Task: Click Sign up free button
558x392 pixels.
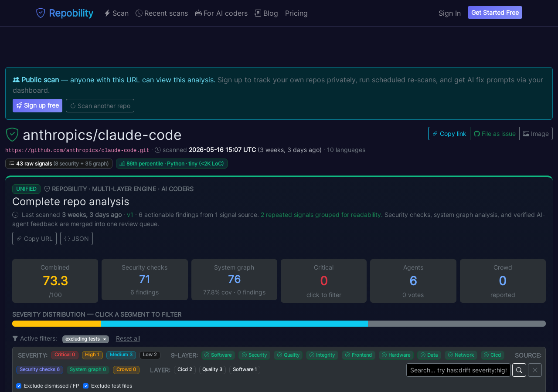Action: click(37, 105)
